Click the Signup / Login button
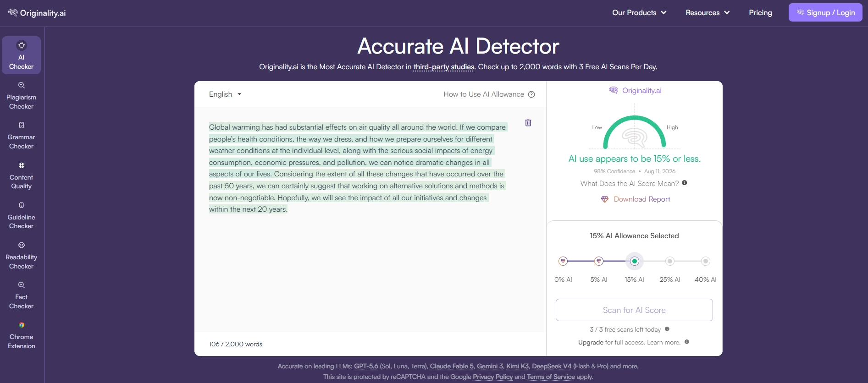Image resolution: width=868 pixels, height=383 pixels. 825,12
